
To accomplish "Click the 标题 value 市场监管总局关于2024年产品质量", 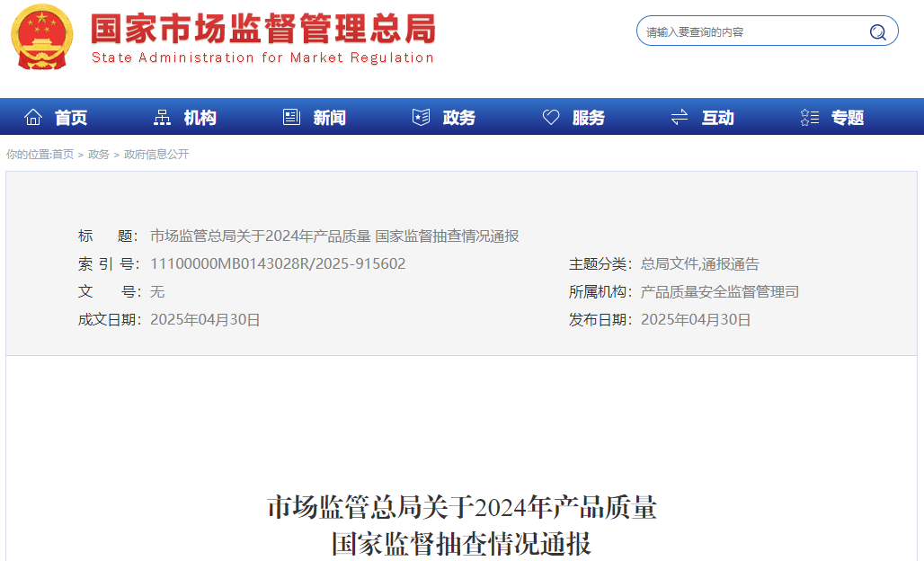I will tap(261, 236).
